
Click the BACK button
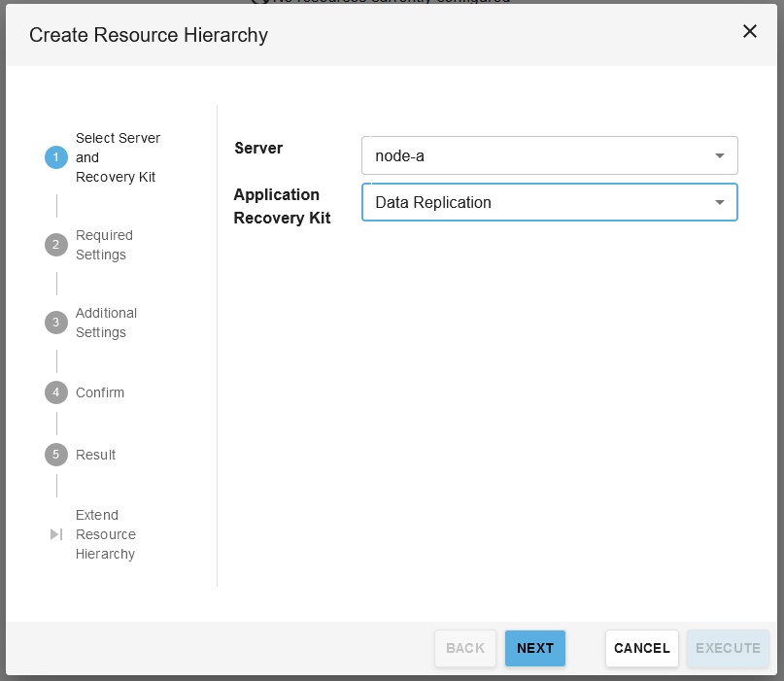[465, 648]
